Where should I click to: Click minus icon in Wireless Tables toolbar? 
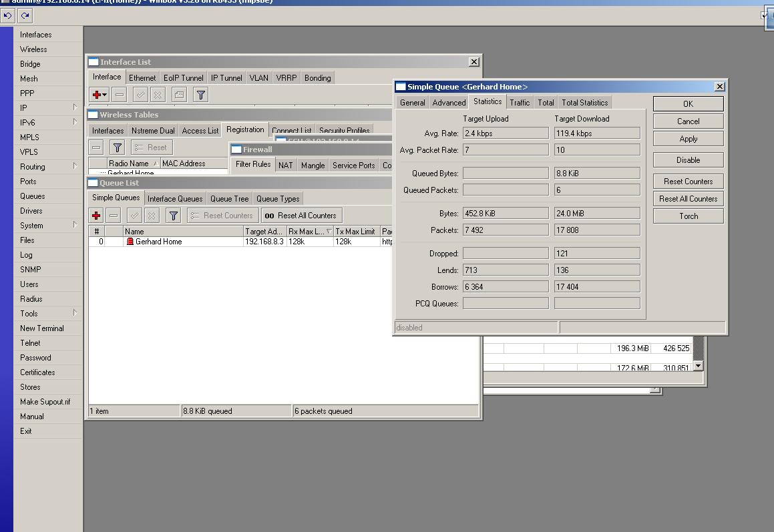[x=96, y=148]
